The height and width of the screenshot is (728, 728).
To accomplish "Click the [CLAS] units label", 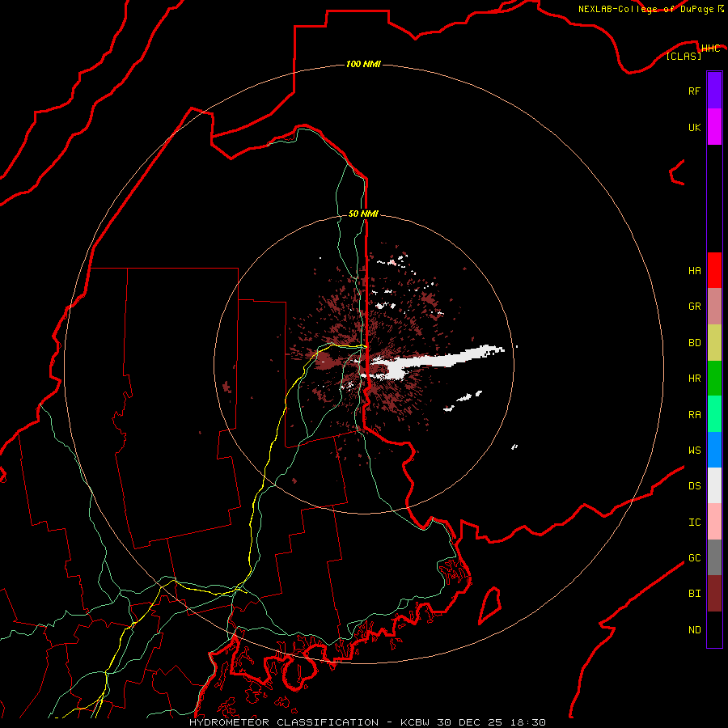I will click(x=684, y=56).
